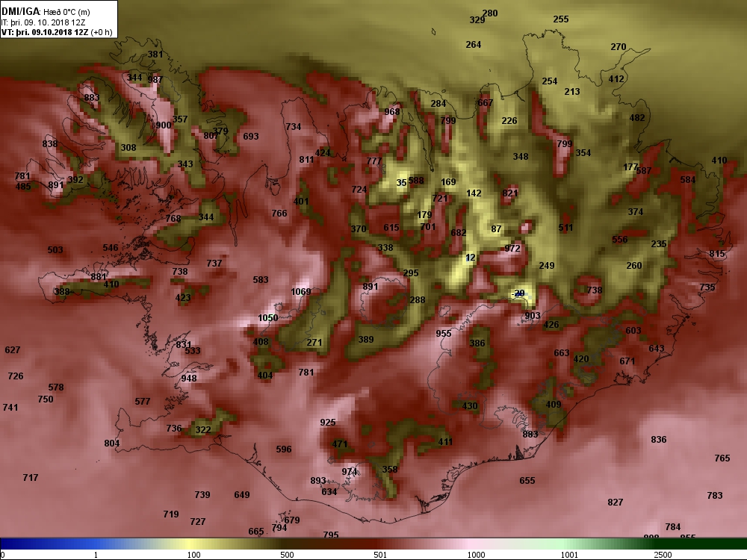This screenshot has width=747, height=560.
Task: Click the map value '596'
Action: 283,449
